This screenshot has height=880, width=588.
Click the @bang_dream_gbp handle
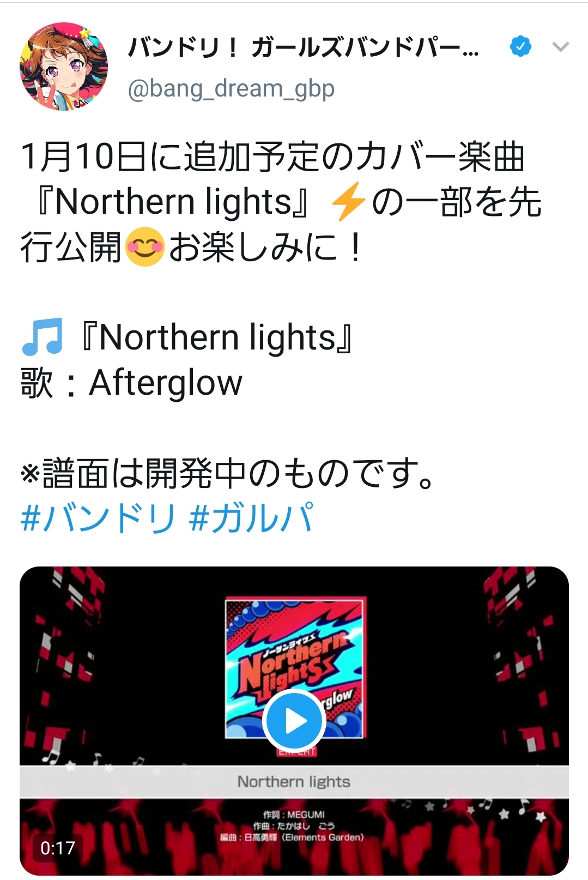(231, 88)
